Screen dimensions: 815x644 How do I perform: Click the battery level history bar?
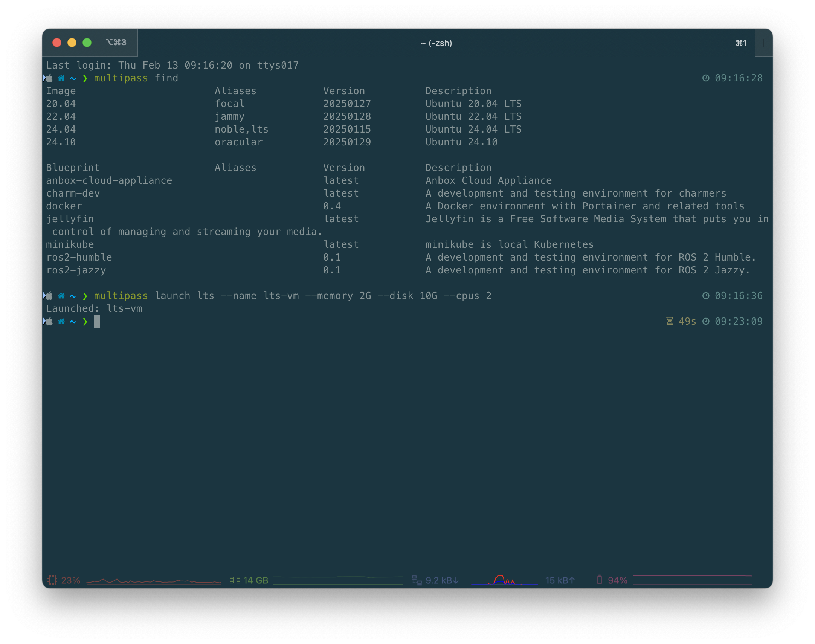coord(693,580)
